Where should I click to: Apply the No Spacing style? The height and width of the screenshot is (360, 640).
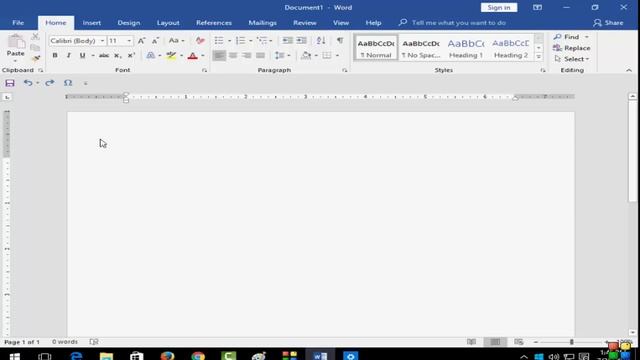click(x=421, y=48)
